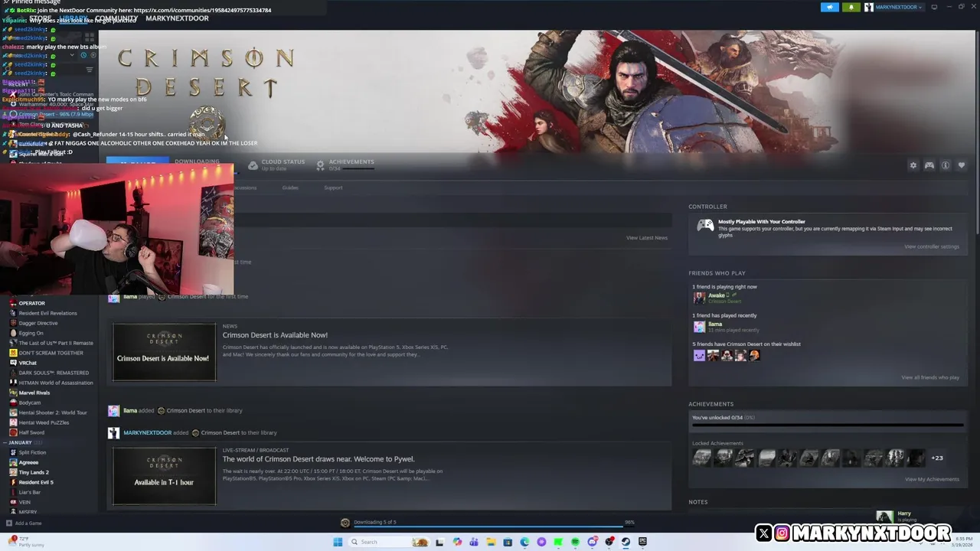
Task: Open the green notifications bell
Action: tap(851, 7)
